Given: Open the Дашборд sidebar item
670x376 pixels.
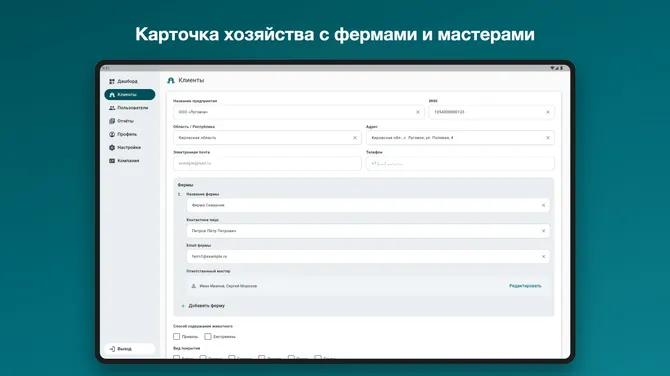Looking at the screenshot, I should [x=129, y=81].
